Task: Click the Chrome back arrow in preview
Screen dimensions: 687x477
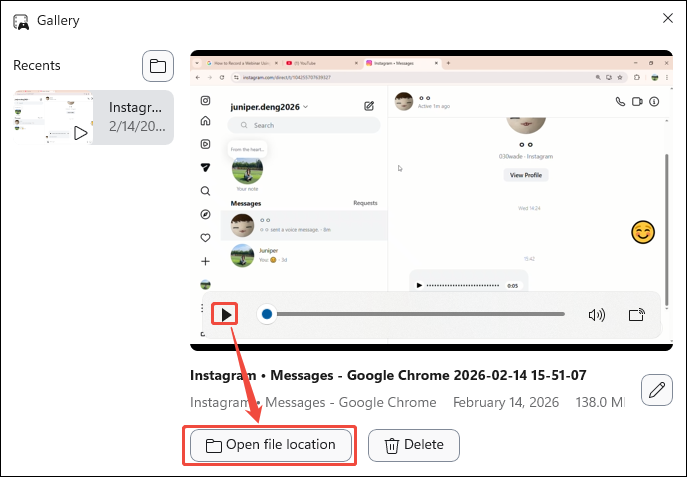Action: click(198, 78)
